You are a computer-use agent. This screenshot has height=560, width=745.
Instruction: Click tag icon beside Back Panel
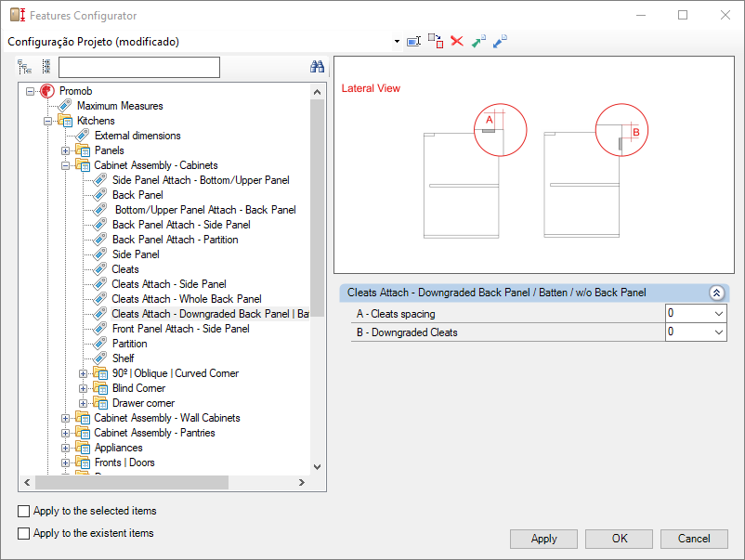click(x=99, y=195)
